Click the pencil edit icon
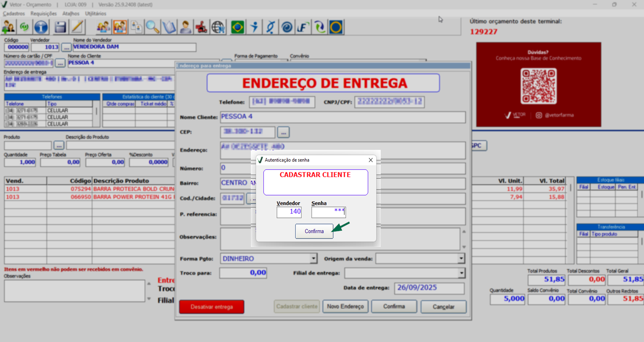The width and height of the screenshot is (644, 342). click(x=77, y=27)
